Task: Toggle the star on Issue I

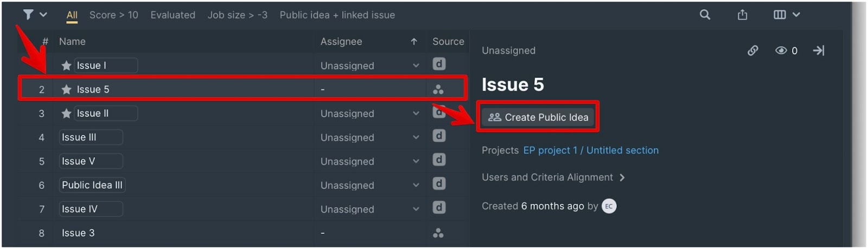Action: (66, 66)
